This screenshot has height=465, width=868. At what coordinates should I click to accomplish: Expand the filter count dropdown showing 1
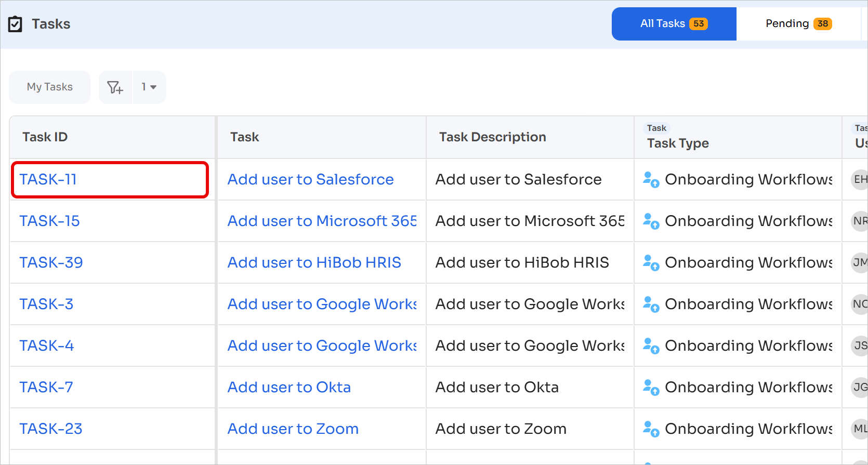coord(149,87)
